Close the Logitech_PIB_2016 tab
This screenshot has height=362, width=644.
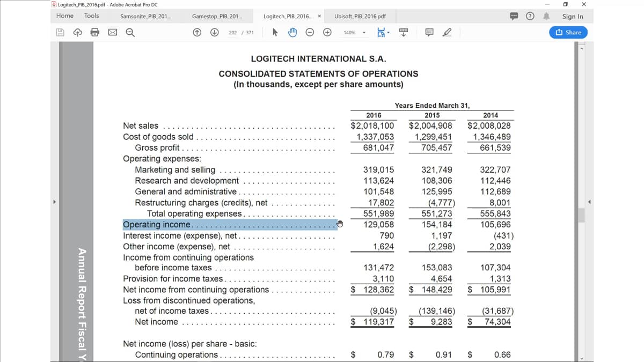pyautogui.click(x=320, y=16)
